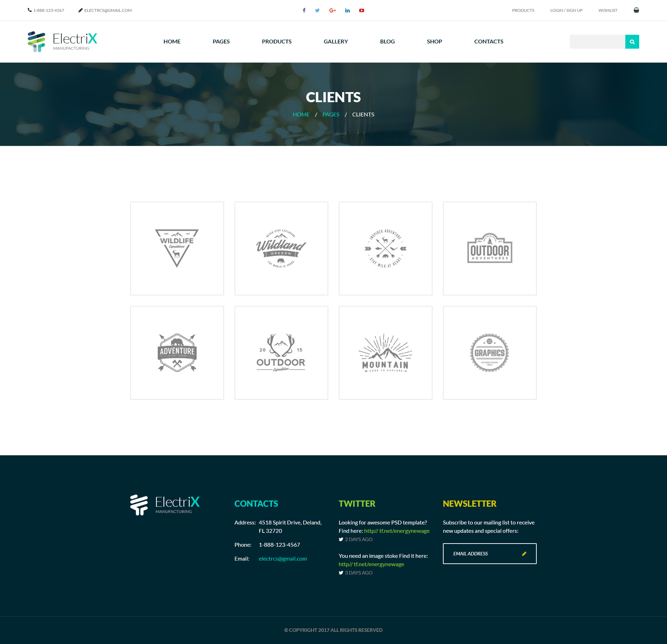
Task: Focus the header search input field
Action: point(597,42)
